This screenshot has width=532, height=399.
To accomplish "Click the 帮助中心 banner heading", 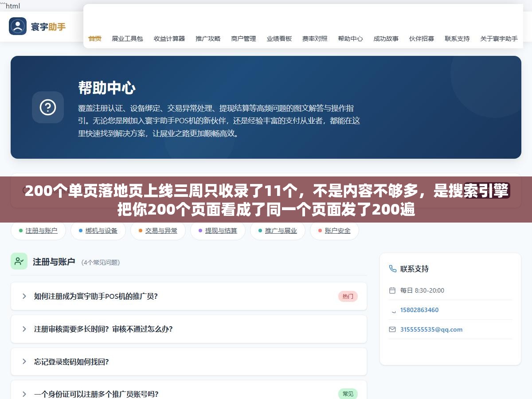I will click(x=107, y=88).
